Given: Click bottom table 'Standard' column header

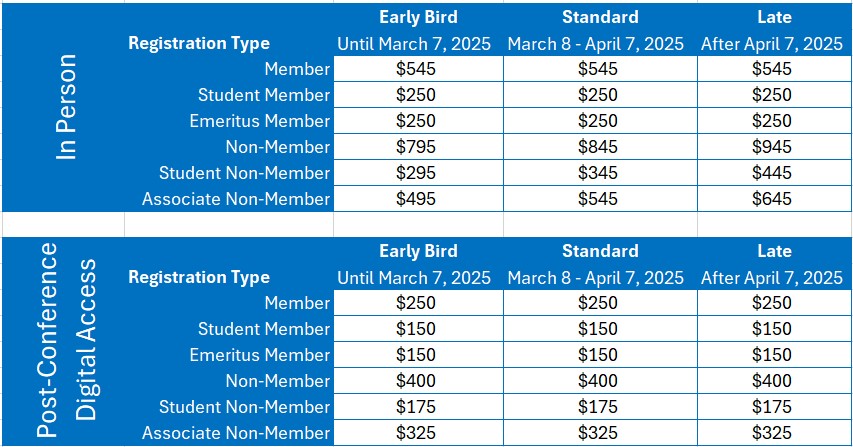Looking at the screenshot, I should 600,251.
